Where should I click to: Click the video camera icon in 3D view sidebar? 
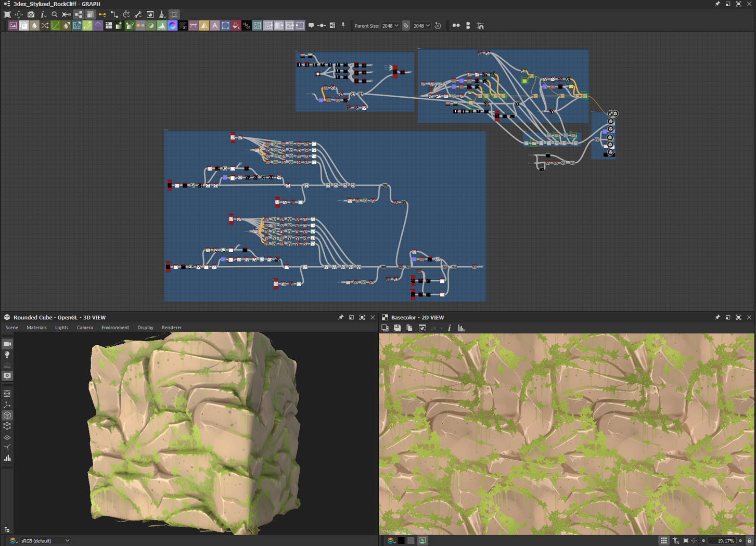point(7,344)
